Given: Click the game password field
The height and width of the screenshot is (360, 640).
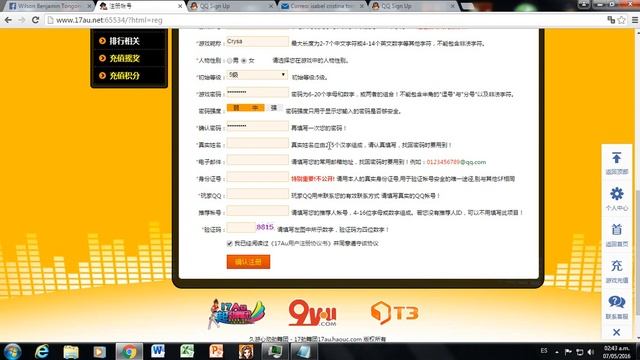Looking at the screenshot, I should pos(258,92).
